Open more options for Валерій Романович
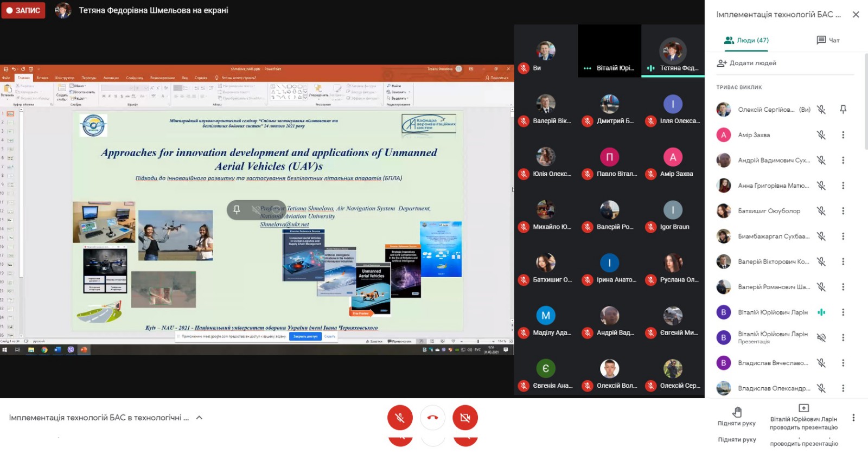 tap(843, 287)
